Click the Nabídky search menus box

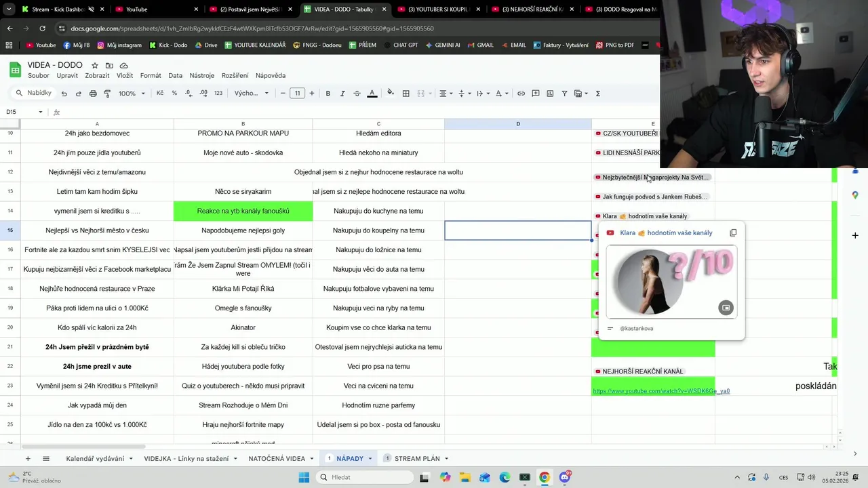coord(34,94)
